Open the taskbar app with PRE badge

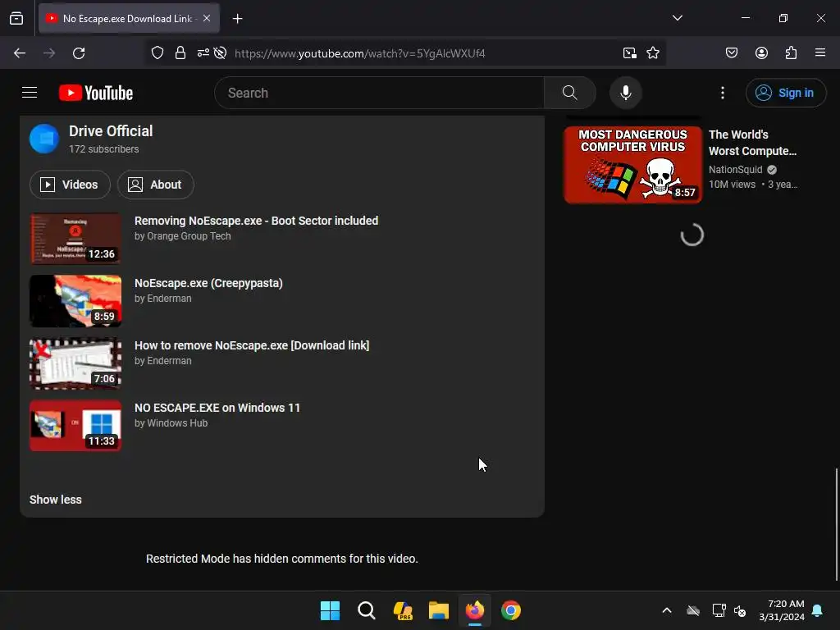tap(403, 610)
